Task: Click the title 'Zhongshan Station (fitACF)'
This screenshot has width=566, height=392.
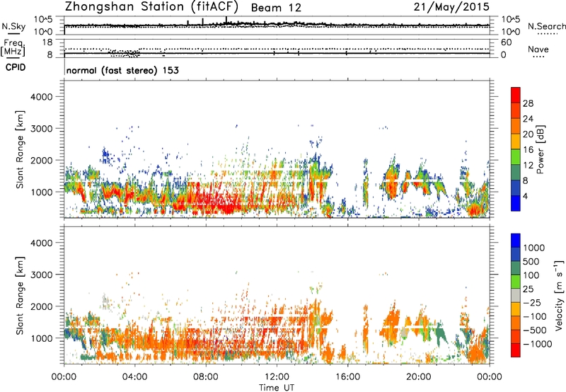Action: click(151, 6)
